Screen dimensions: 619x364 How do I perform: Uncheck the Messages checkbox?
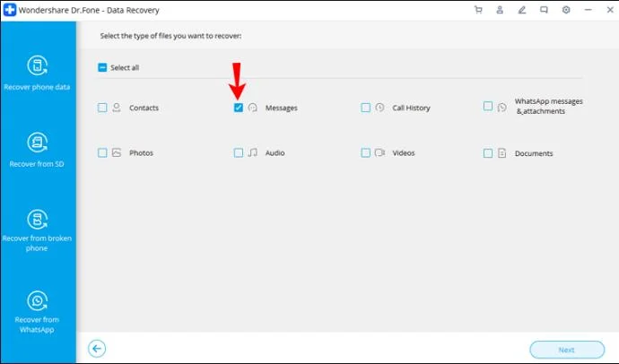(x=239, y=108)
